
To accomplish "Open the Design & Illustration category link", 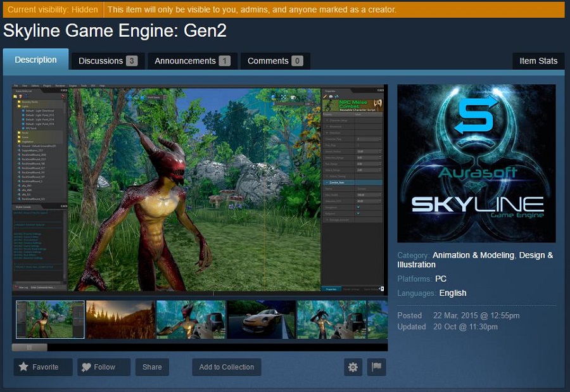I will tap(475, 260).
